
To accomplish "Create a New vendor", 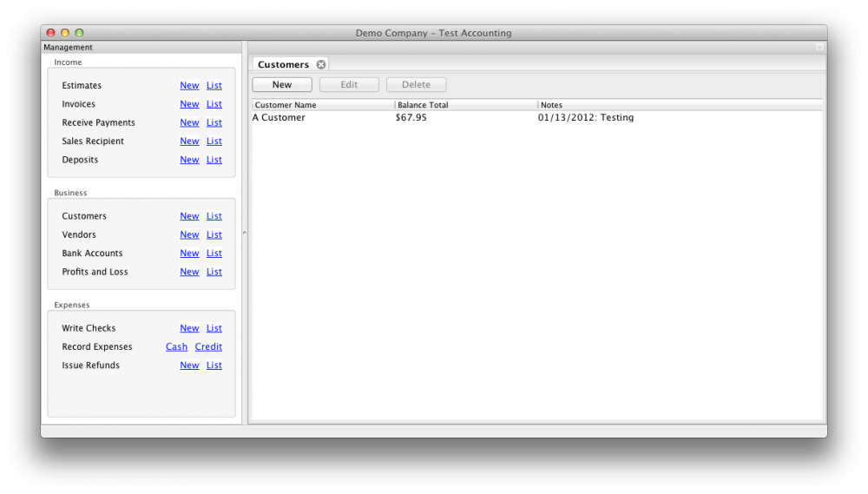I will coord(189,234).
